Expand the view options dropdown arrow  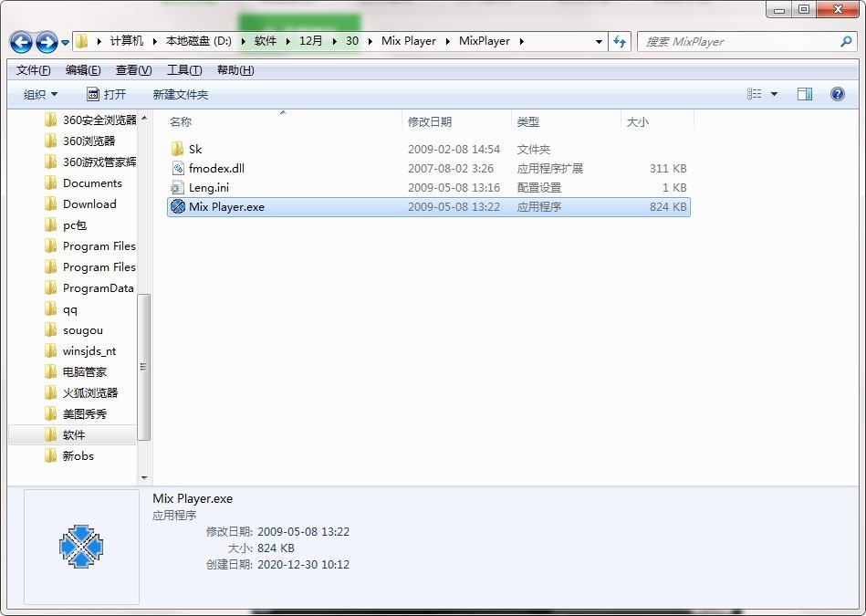(775, 94)
